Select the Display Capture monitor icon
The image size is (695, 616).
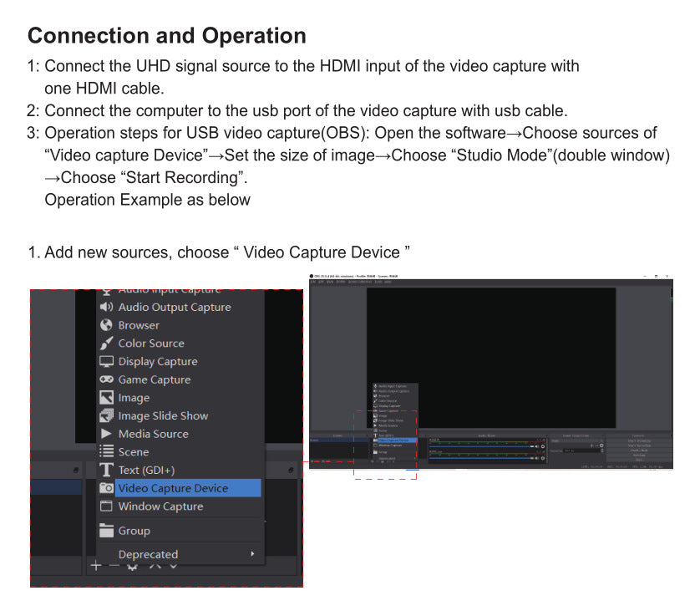click(106, 361)
